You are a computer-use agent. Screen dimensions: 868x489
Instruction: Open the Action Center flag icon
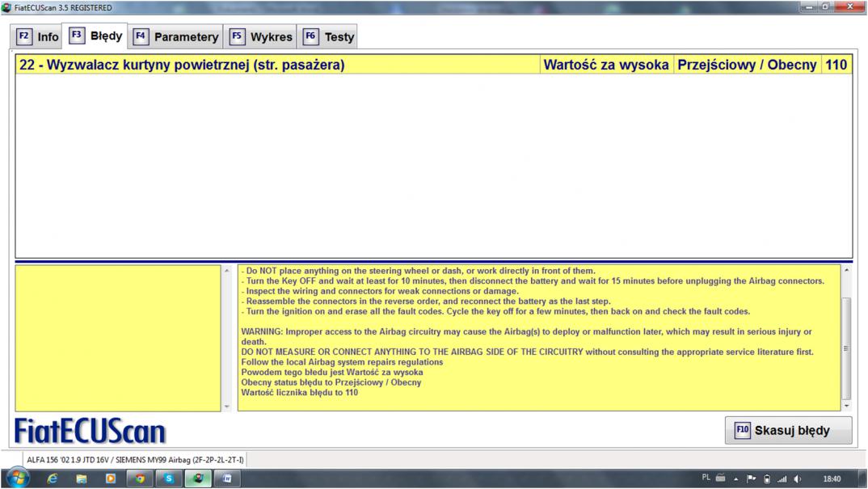(x=751, y=479)
